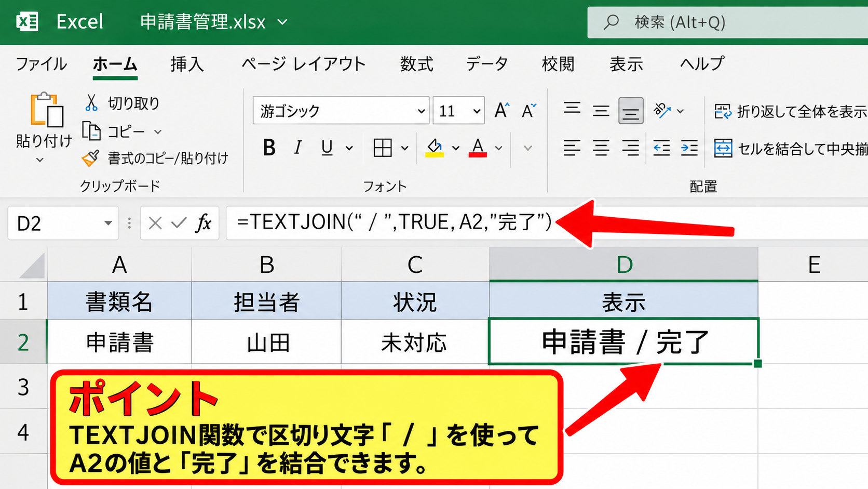Click the search magnifier icon
The height and width of the screenshot is (489, 868).
tap(611, 22)
